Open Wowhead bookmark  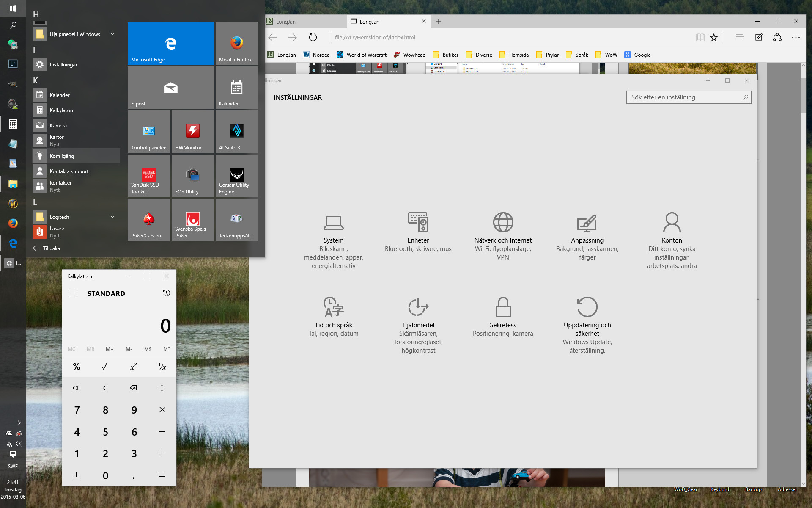point(409,55)
